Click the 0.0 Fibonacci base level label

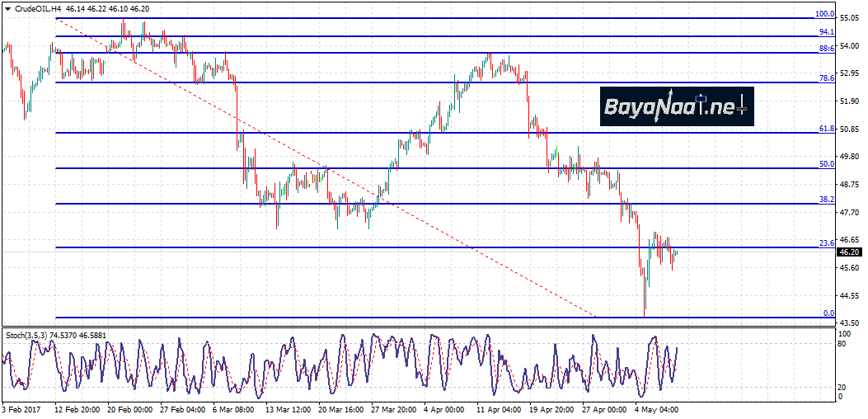(x=828, y=313)
